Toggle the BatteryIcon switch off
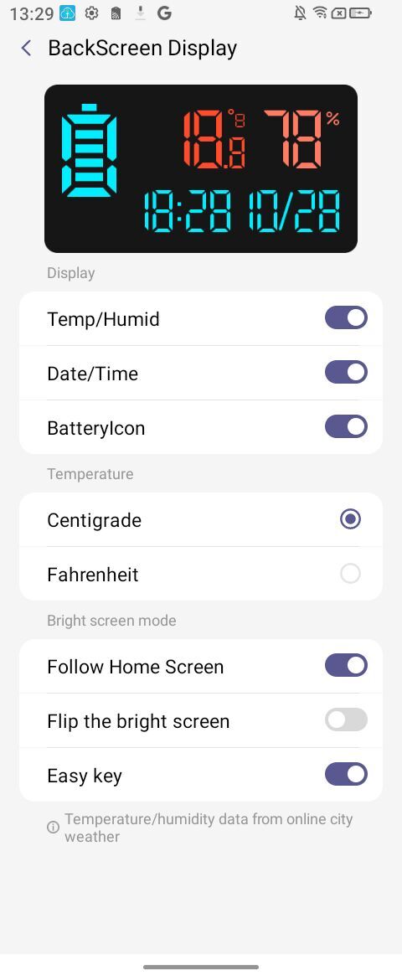This screenshot has height=980, width=402. coord(346,427)
